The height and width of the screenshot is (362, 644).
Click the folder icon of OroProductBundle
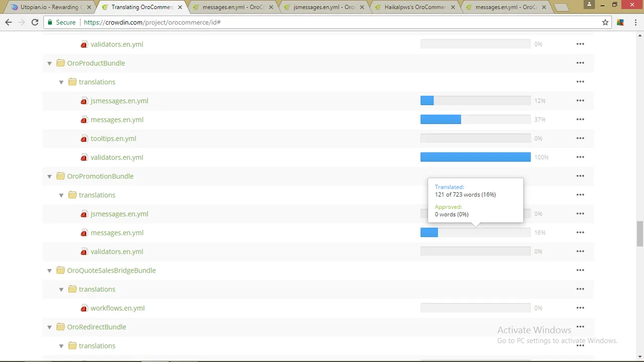pyautogui.click(x=60, y=63)
